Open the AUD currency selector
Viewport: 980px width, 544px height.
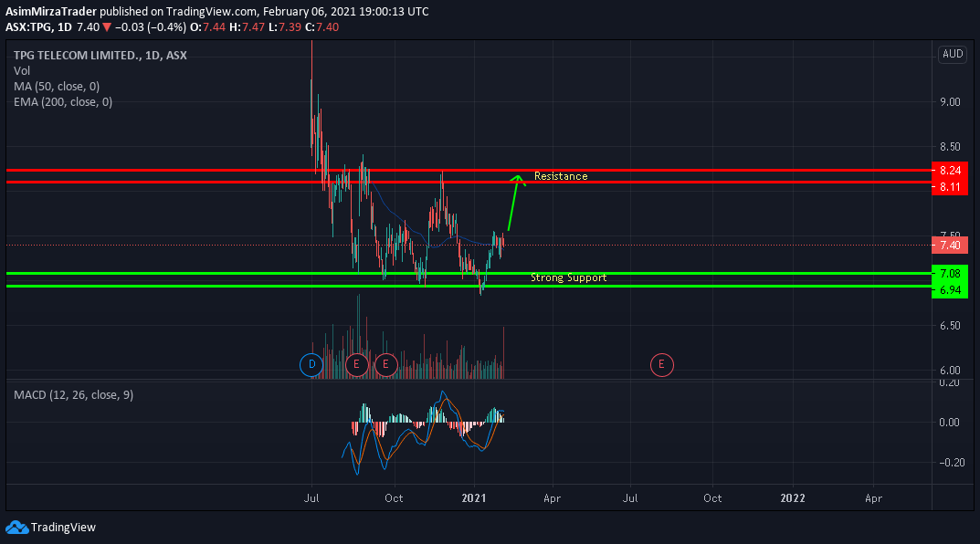[953, 54]
